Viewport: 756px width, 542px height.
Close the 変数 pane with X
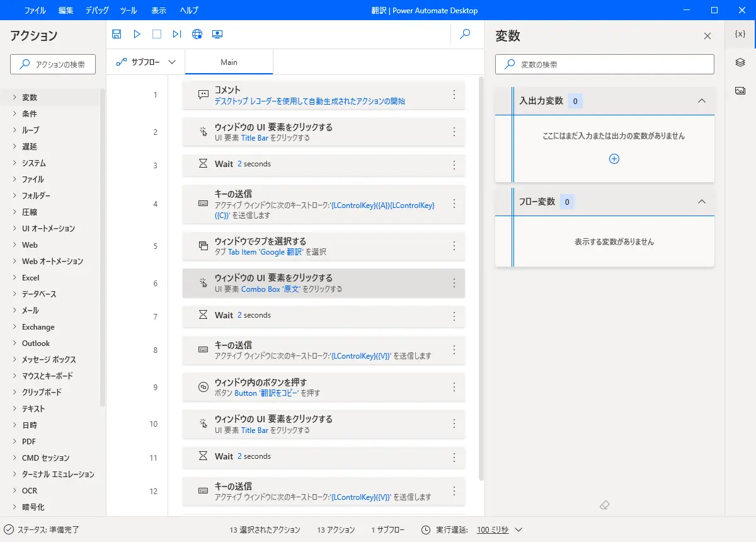coord(707,36)
